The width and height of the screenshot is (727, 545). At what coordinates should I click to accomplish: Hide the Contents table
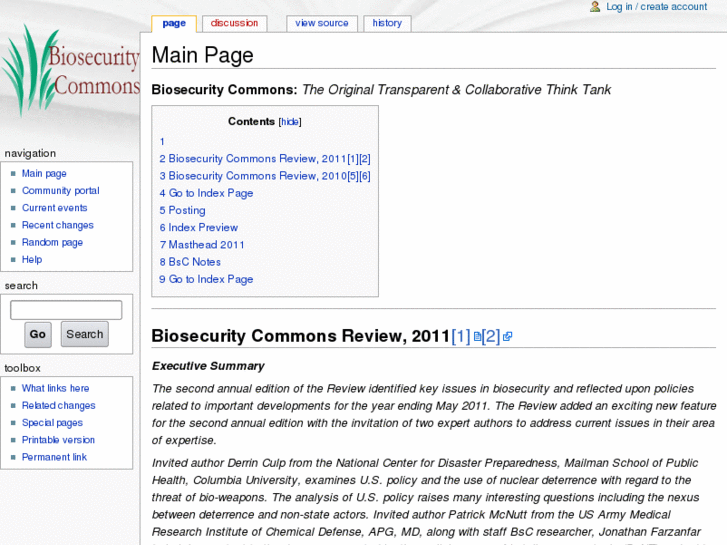290,122
